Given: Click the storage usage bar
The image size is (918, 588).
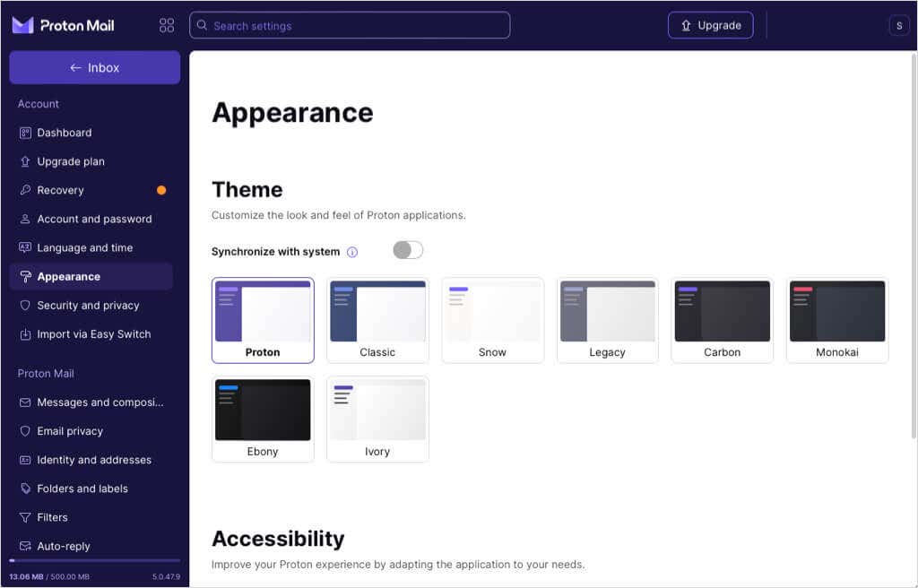Looking at the screenshot, I should pos(95,561).
